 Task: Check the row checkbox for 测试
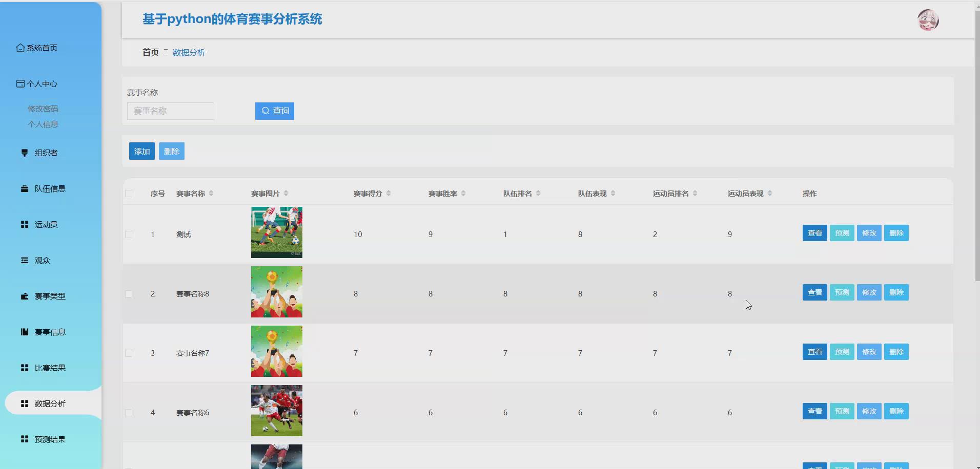(x=129, y=234)
